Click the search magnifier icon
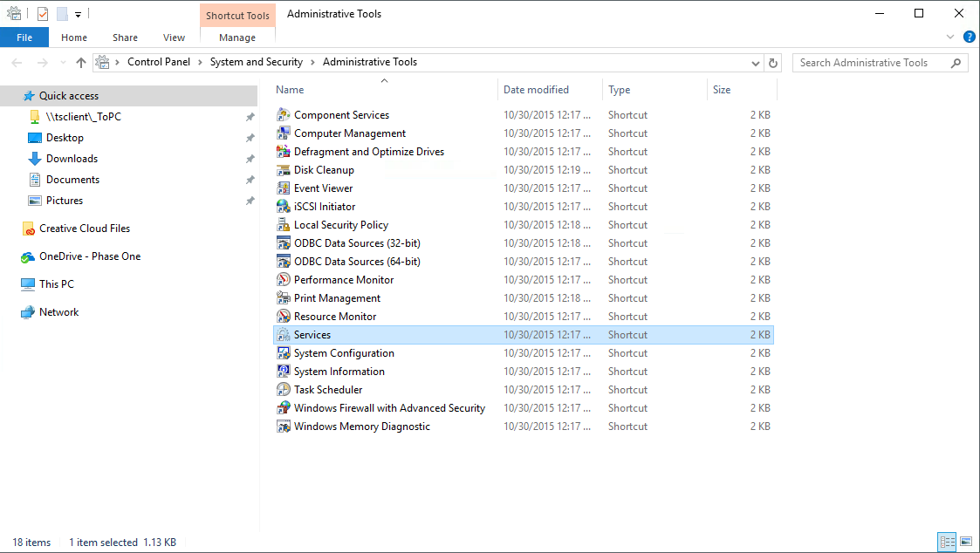 956,63
